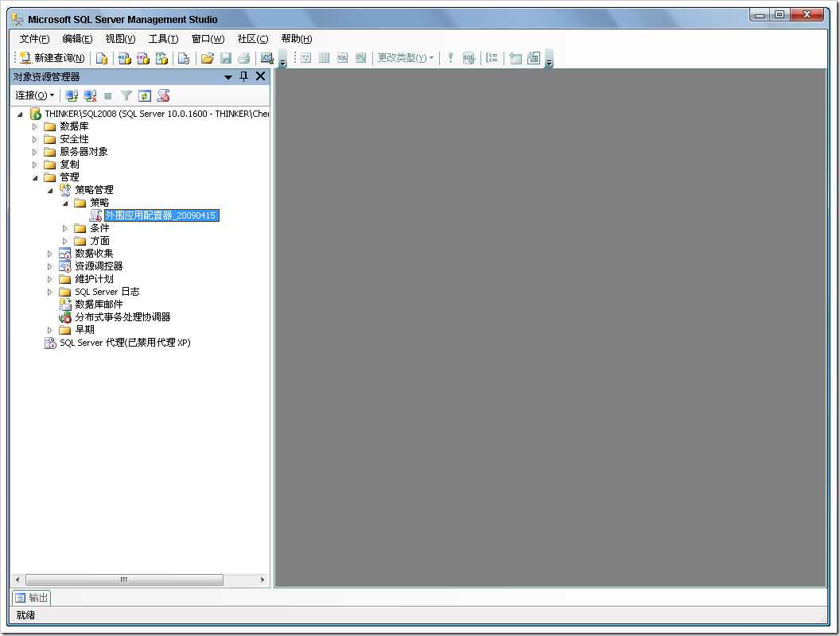This screenshot has height=636, width=840.
Task: Click the Execute SQL exclamation icon
Action: tap(450, 58)
